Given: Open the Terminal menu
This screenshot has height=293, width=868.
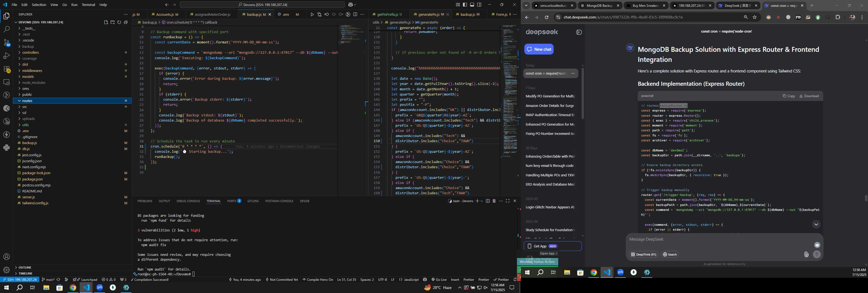Looking at the screenshot, I should point(88,5).
